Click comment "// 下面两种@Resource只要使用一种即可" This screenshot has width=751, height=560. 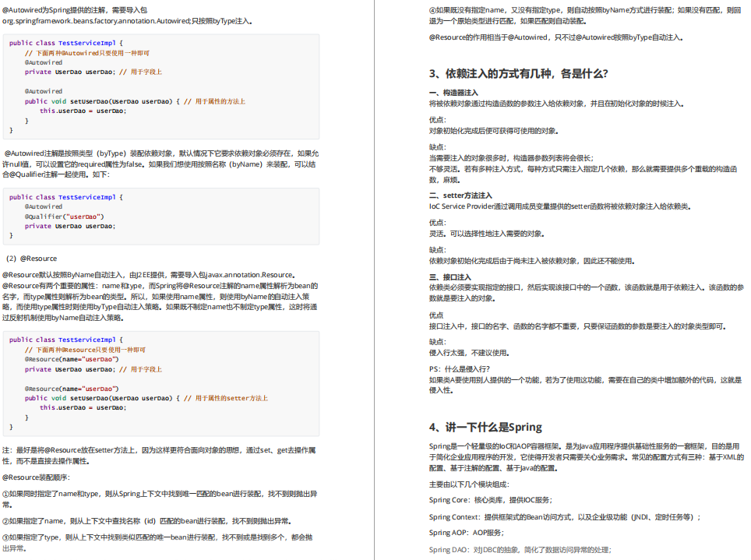point(85,350)
